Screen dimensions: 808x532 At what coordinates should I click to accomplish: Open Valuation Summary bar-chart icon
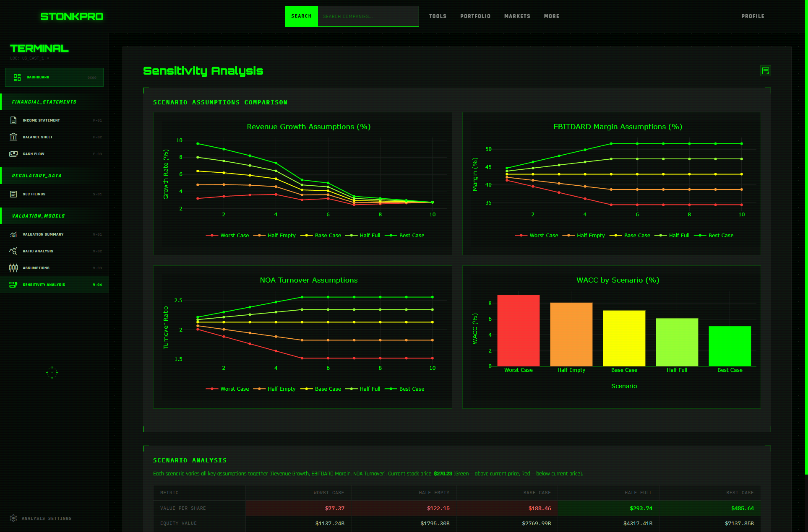click(14, 234)
